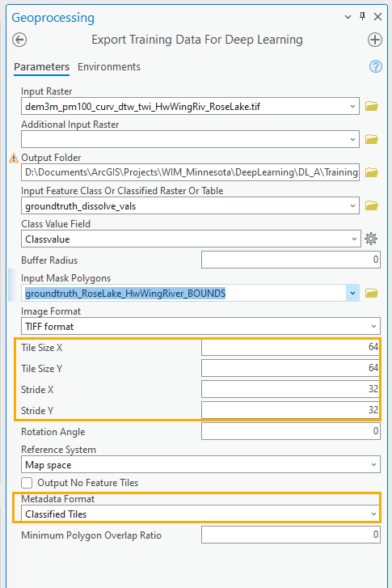Open the Geoprocessing pane options chevron

pyautogui.click(x=348, y=17)
